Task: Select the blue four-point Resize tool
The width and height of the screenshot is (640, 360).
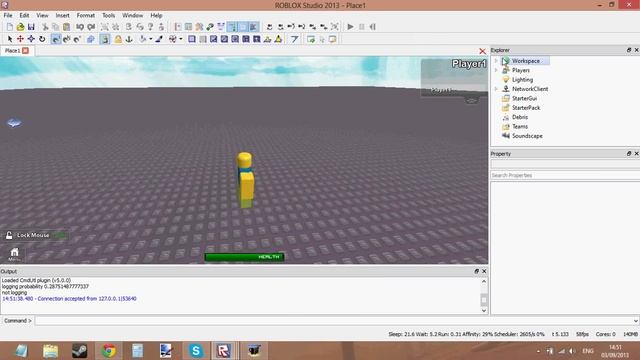Action: click(x=31, y=39)
